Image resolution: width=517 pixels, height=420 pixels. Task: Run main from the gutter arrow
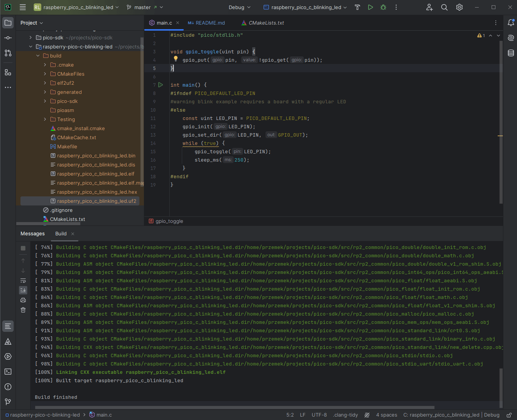(161, 85)
